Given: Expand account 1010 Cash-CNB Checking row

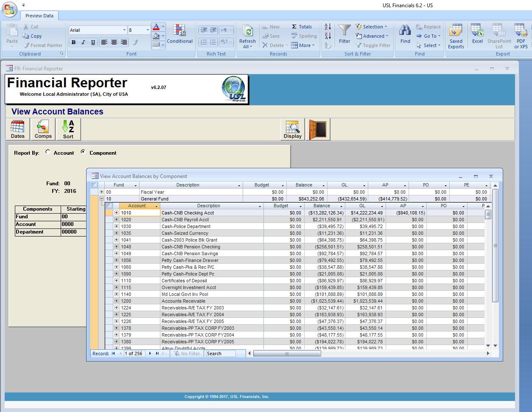Looking at the screenshot, I should [116, 213].
